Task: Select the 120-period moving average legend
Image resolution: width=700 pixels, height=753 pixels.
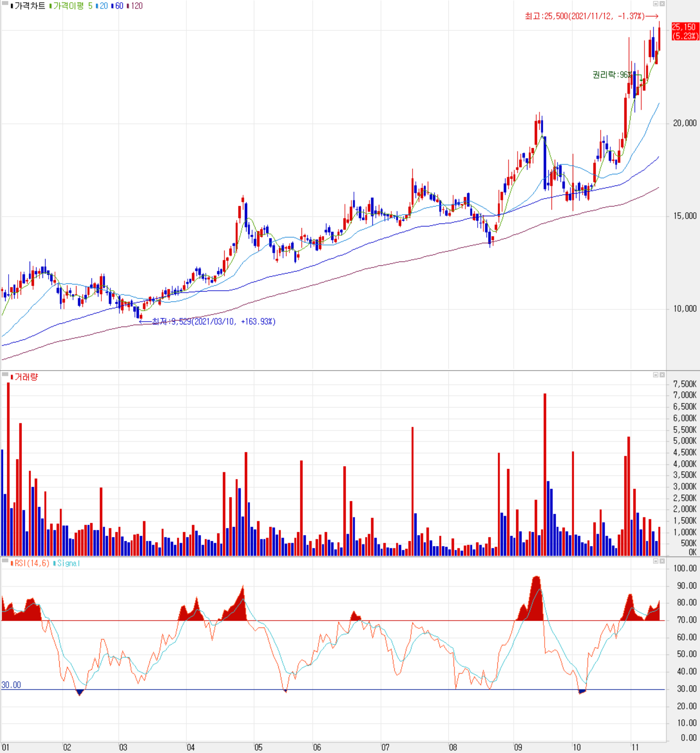Action: tap(135, 6)
